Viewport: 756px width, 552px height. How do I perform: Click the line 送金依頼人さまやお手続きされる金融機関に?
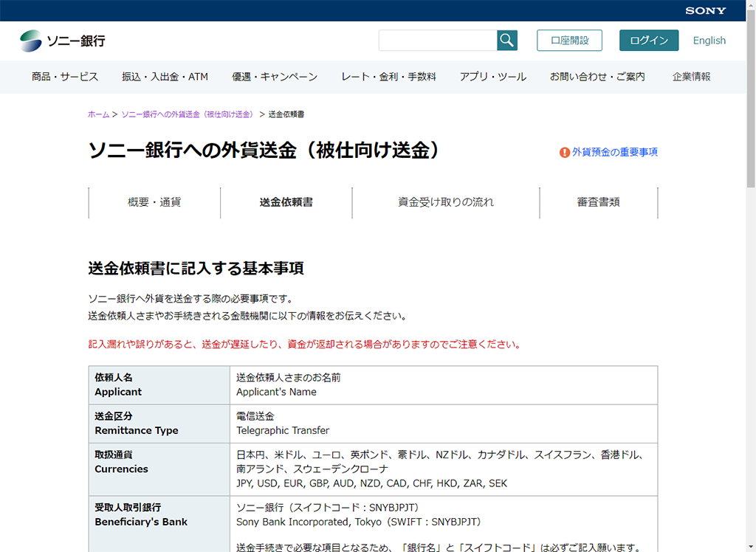[249, 317]
